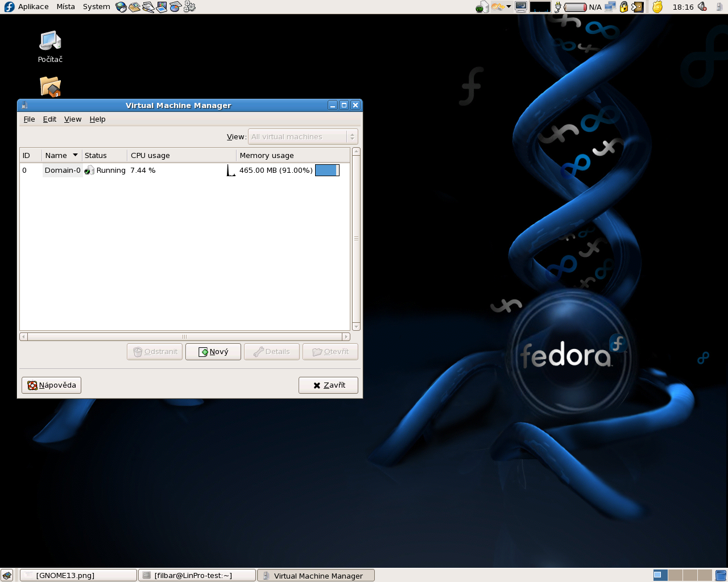Click the lock screen padlock icon
Image resolution: width=728 pixels, height=582 pixels.
pos(624,7)
